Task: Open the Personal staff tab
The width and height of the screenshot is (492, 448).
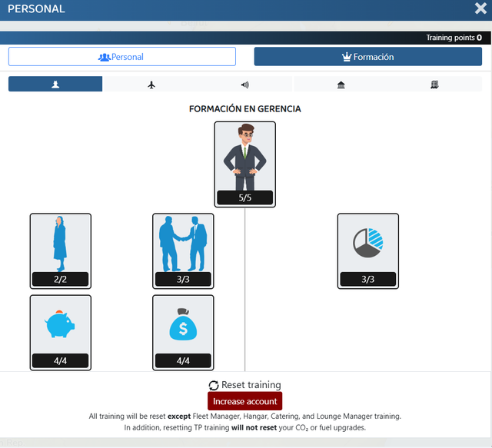Action: [122, 56]
